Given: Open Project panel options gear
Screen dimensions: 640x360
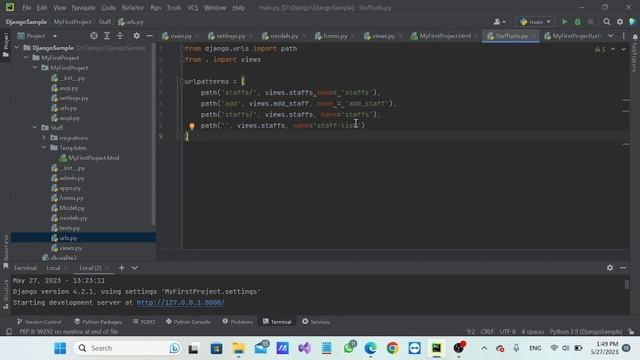Looking at the screenshot, I should pyautogui.click(x=136, y=36).
